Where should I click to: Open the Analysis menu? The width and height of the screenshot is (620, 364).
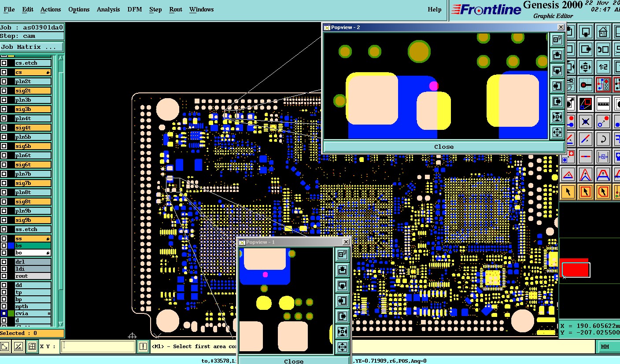(x=108, y=9)
